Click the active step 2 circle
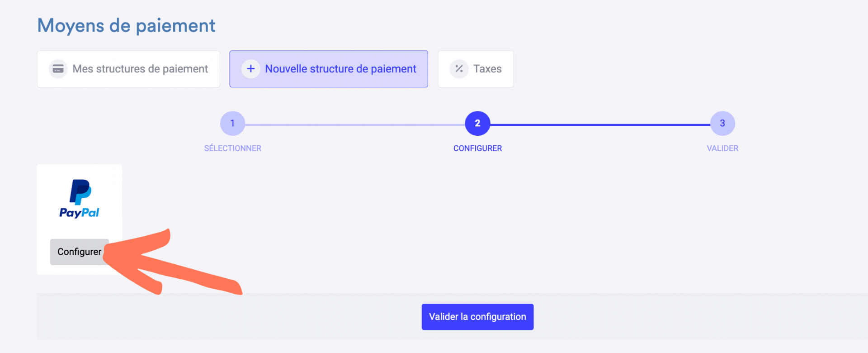 tap(477, 123)
